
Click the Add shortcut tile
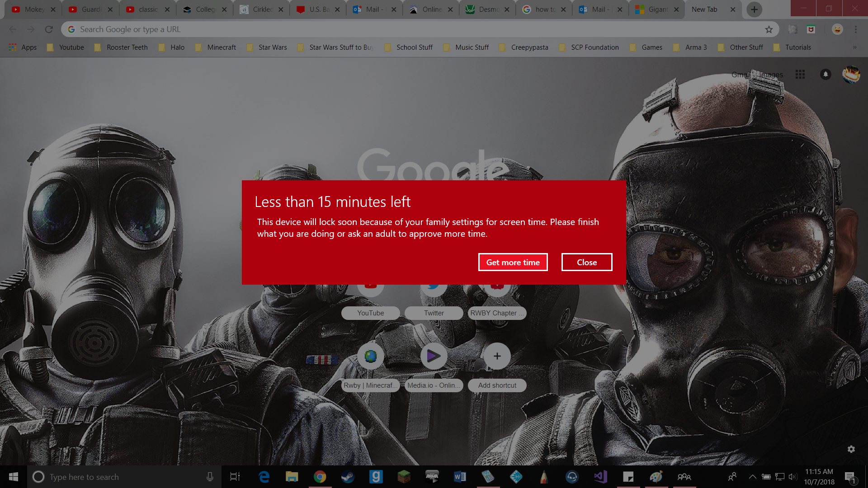tap(497, 357)
